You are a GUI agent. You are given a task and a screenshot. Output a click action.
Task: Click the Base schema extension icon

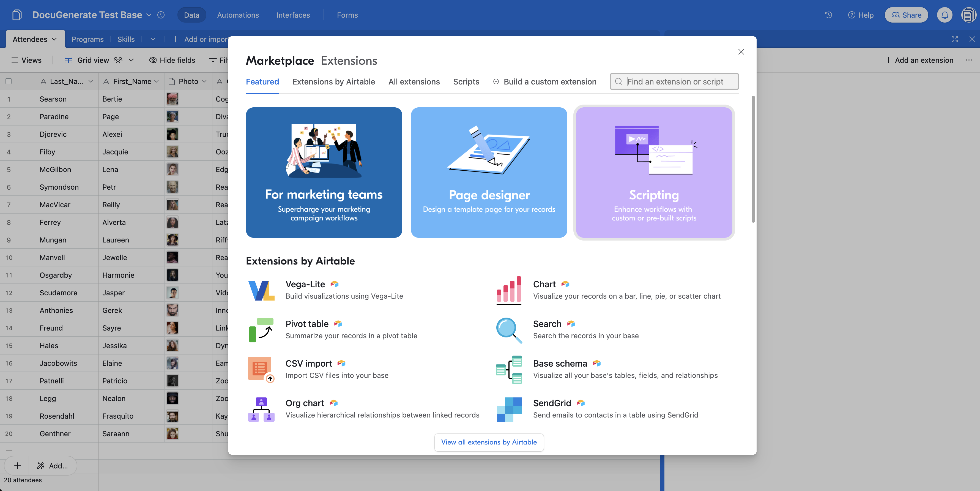(509, 370)
